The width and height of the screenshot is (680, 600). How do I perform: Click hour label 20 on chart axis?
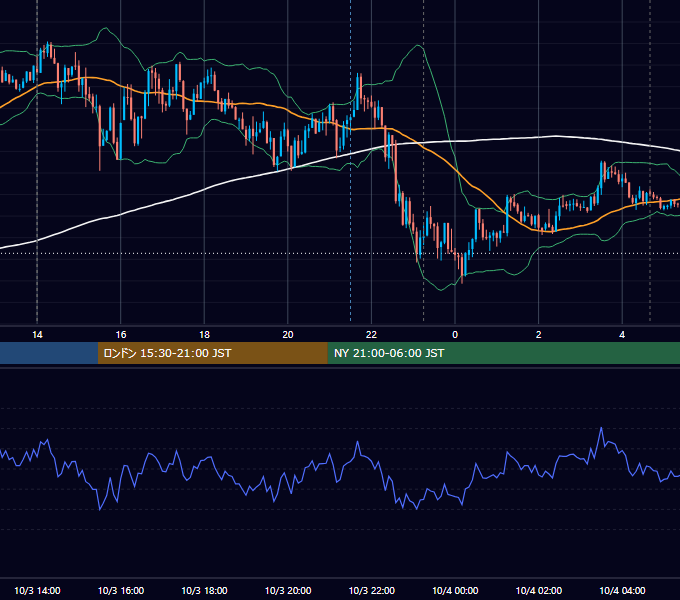click(x=288, y=335)
